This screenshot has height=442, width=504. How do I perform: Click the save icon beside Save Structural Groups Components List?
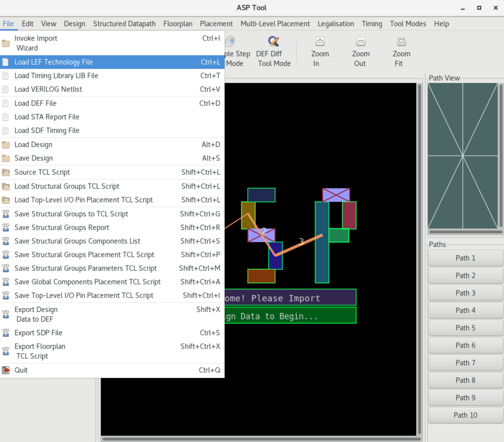tap(6, 241)
